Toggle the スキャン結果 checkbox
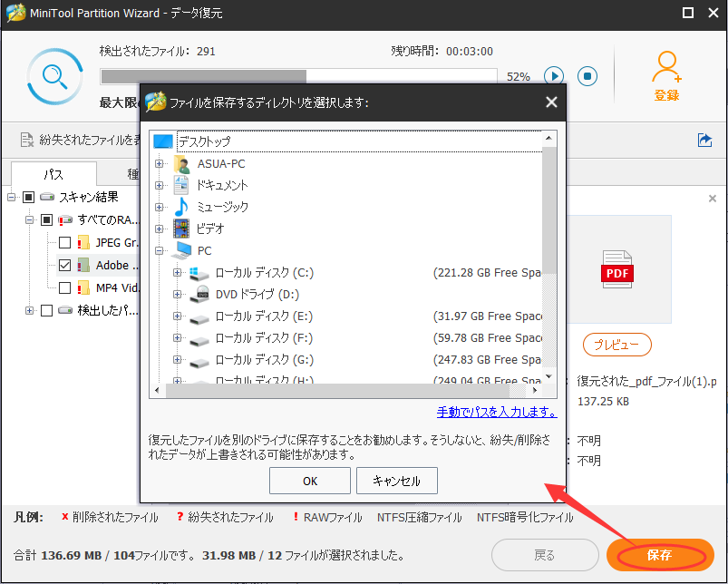This screenshot has width=728, height=584. tap(28, 198)
